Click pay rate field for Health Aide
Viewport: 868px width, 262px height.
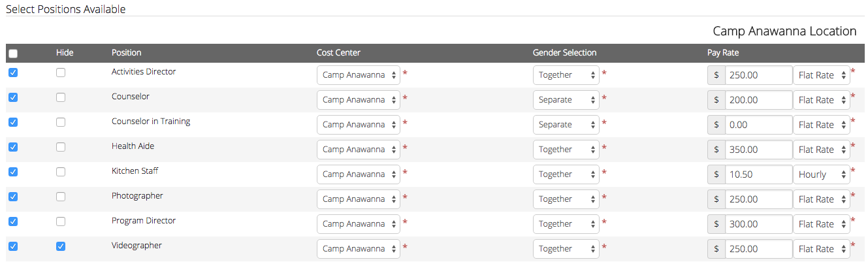(x=758, y=150)
